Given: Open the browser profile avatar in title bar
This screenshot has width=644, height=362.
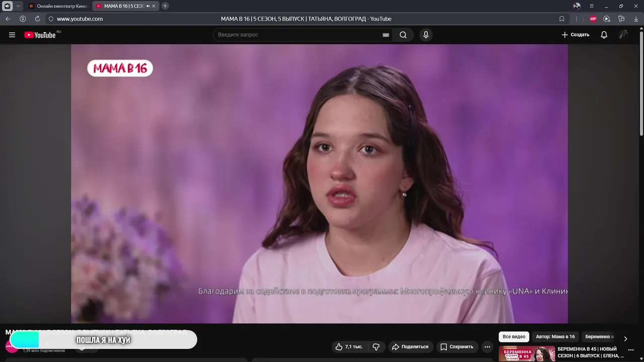Looking at the screenshot, I should (577, 6).
